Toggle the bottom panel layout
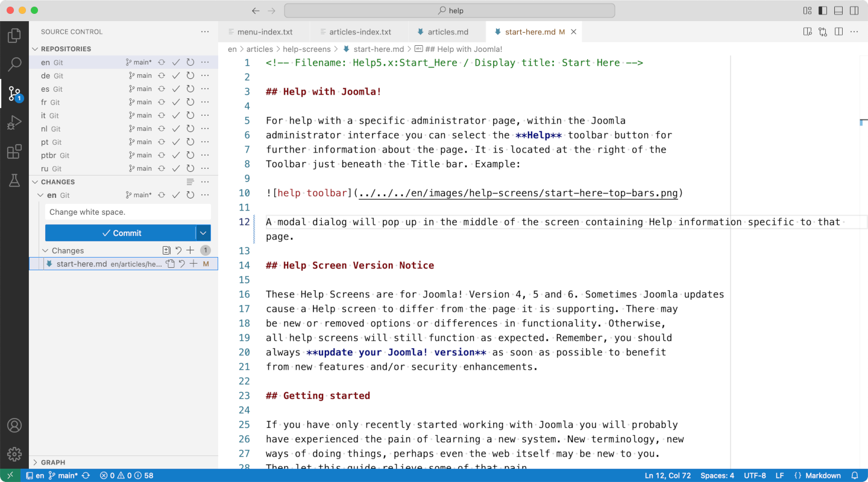868x482 pixels. click(838, 10)
